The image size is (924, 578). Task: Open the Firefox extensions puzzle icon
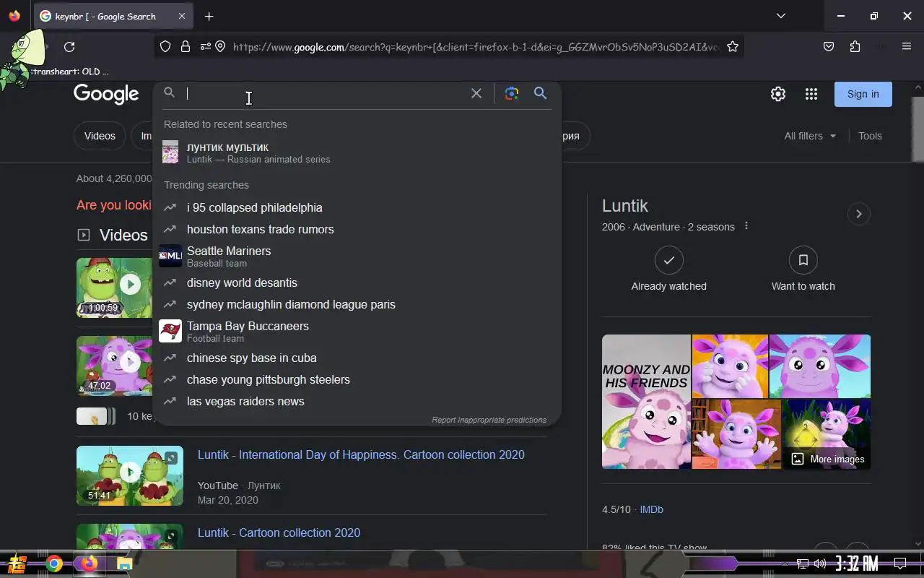pos(855,47)
